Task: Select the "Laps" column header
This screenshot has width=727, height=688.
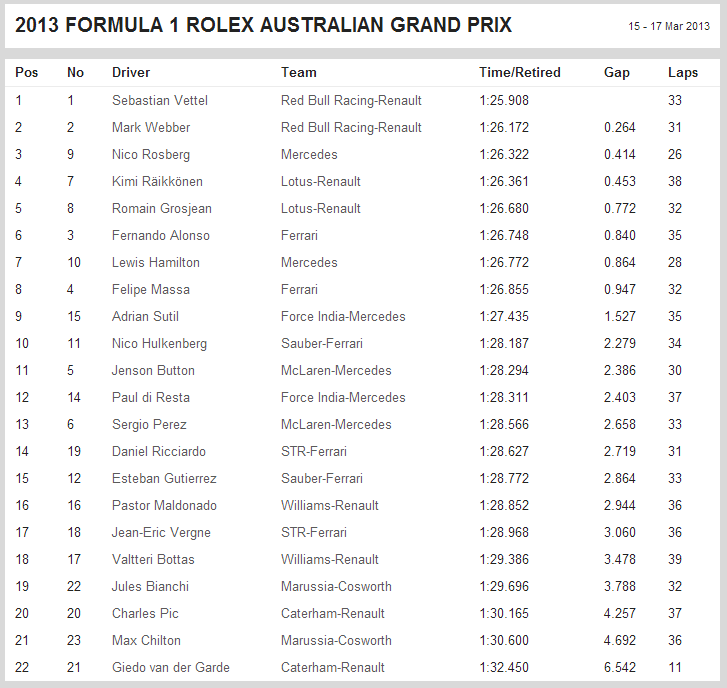Action: point(683,72)
